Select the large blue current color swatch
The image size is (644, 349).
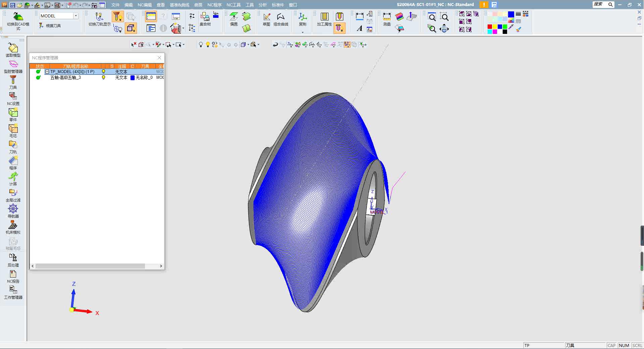511,14
